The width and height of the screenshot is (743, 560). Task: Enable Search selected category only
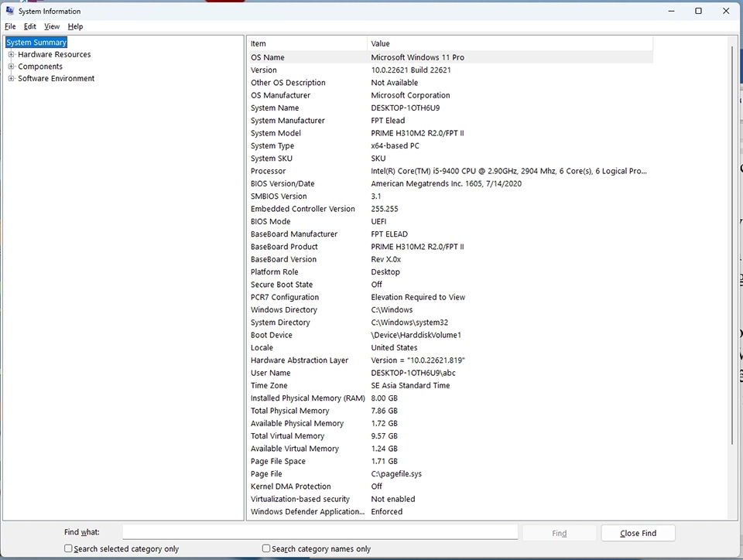click(x=69, y=548)
